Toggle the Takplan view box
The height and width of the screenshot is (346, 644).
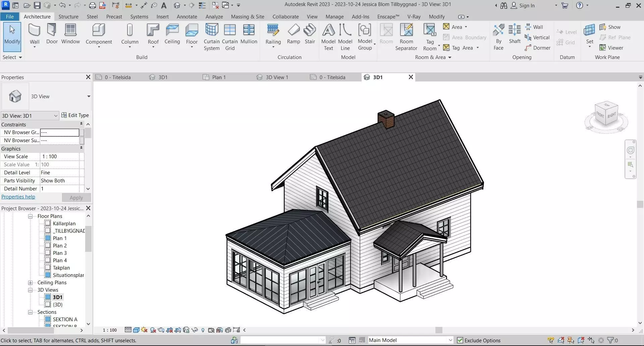point(48,268)
